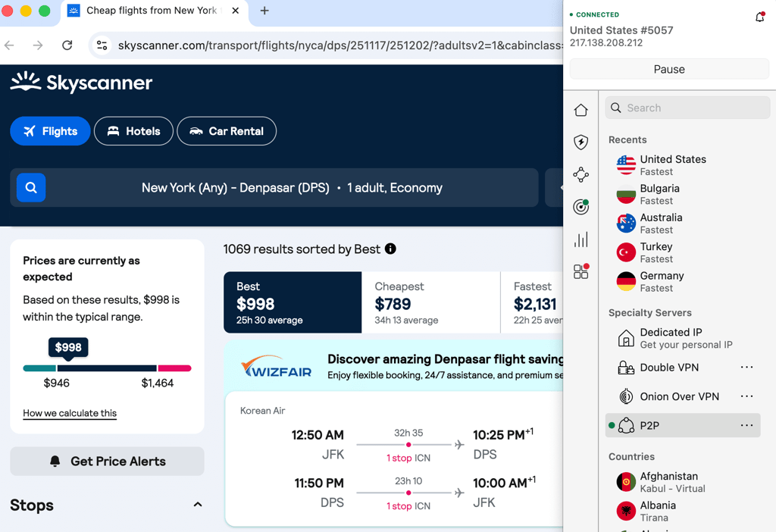The height and width of the screenshot is (532, 776).
Task: Open Onion Over VPN more options
Action: pyautogui.click(x=746, y=396)
